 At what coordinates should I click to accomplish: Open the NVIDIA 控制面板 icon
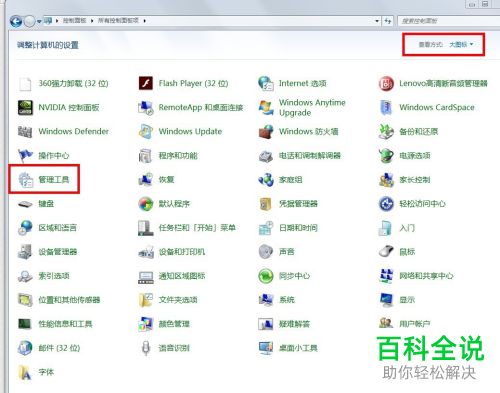[x=25, y=107]
